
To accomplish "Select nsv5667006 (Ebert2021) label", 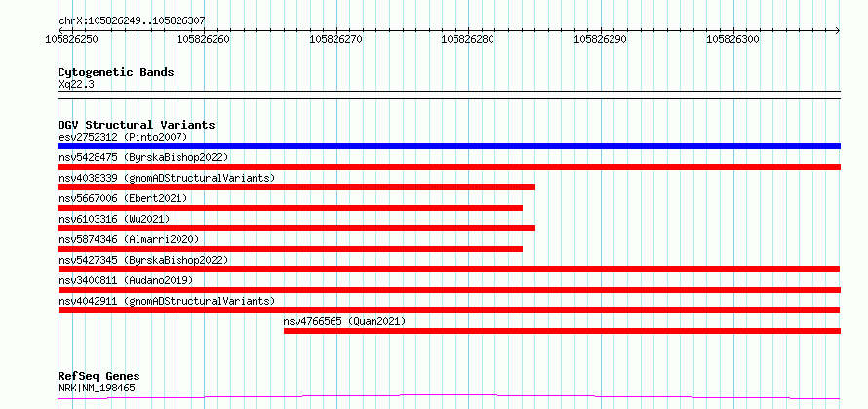I will [x=123, y=198].
